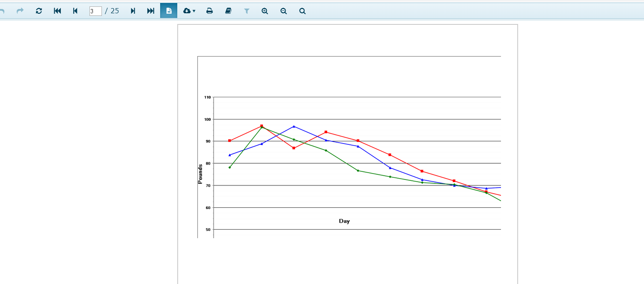Click the red series peak marker near 97
The height and width of the screenshot is (284, 644).
(262, 126)
